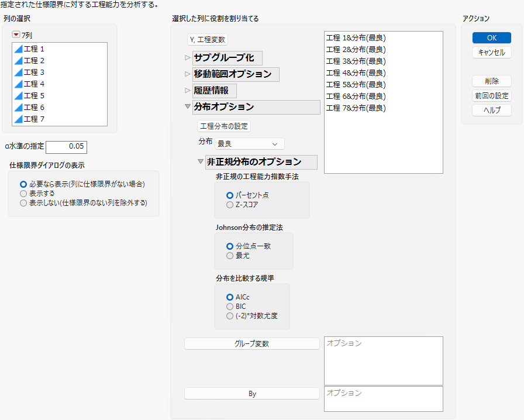The image size is (524, 420).
Task: Click the グループ変数 optional drop box
Action: [384, 361]
